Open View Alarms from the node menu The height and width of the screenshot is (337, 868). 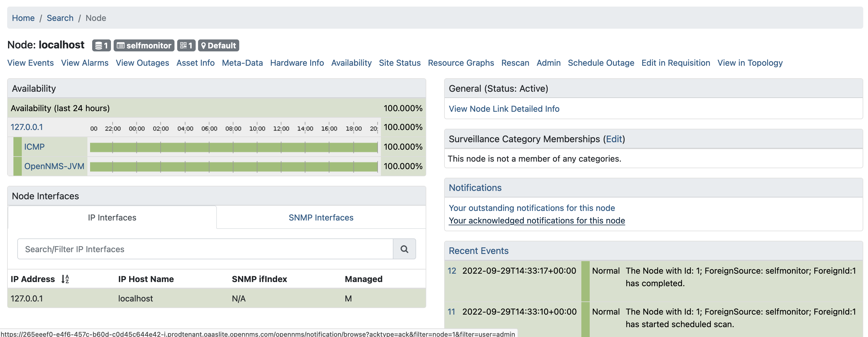click(85, 63)
